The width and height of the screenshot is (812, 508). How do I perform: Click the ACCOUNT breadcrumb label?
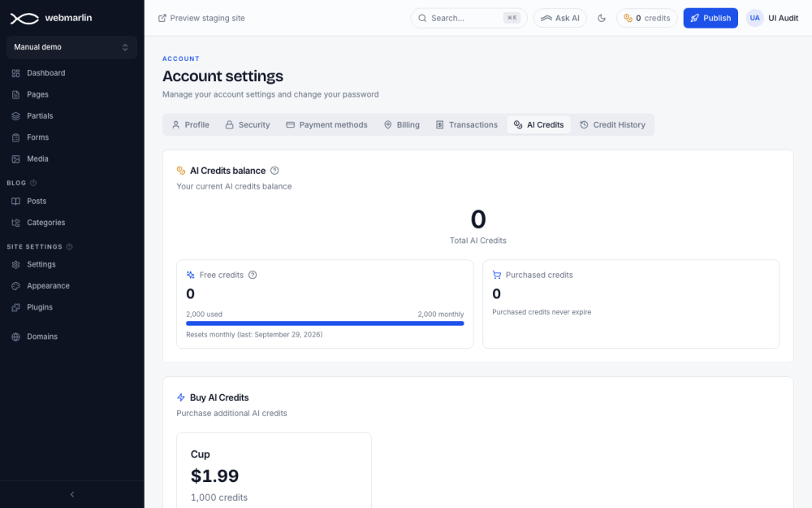[x=181, y=59]
